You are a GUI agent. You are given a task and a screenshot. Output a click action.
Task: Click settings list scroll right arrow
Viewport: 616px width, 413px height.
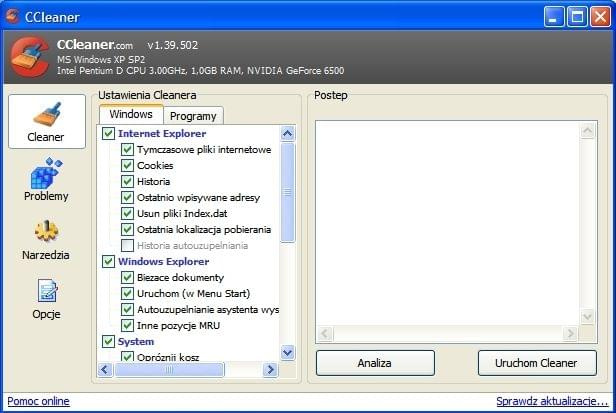(270, 369)
